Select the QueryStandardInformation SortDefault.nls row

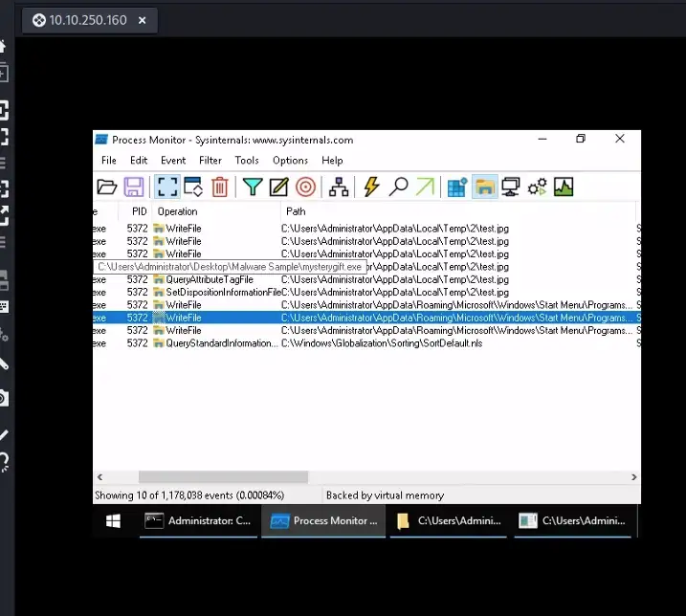tap(366, 343)
